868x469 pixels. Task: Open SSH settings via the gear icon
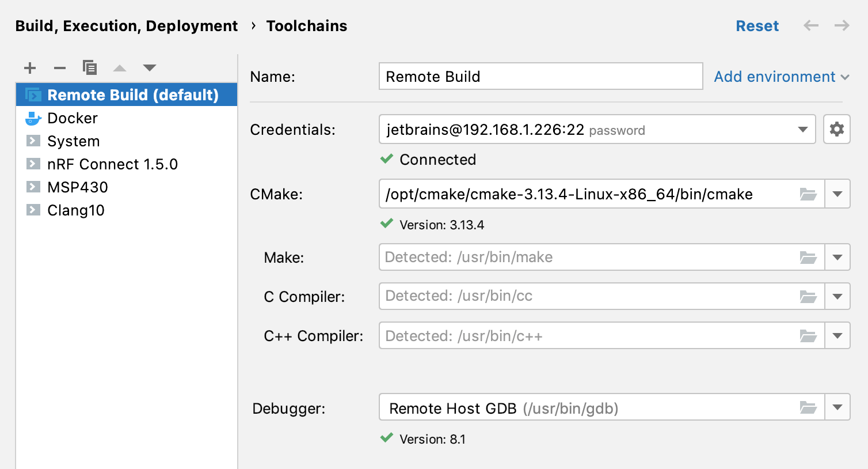pyautogui.click(x=836, y=129)
